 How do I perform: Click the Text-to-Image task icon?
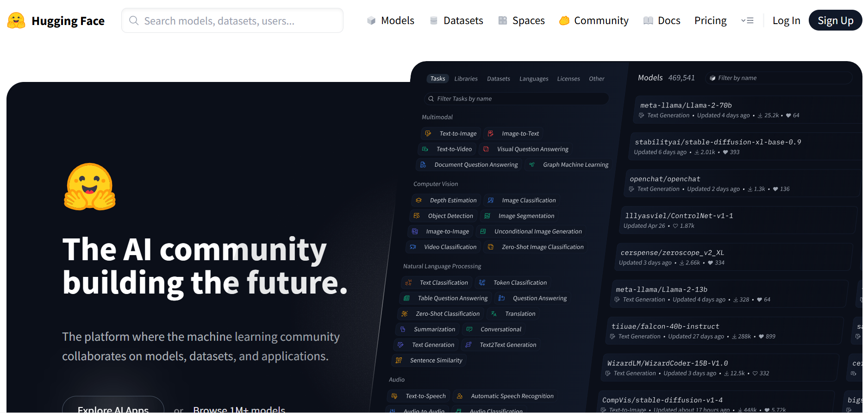tap(428, 133)
